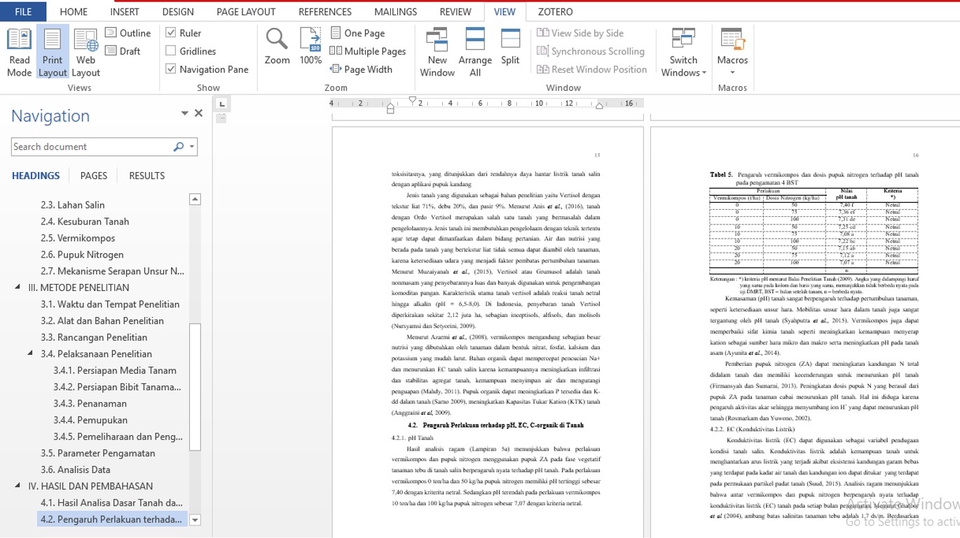Go to heading 3.4.4. Pemupukan
The image size is (960, 538).
(90, 420)
